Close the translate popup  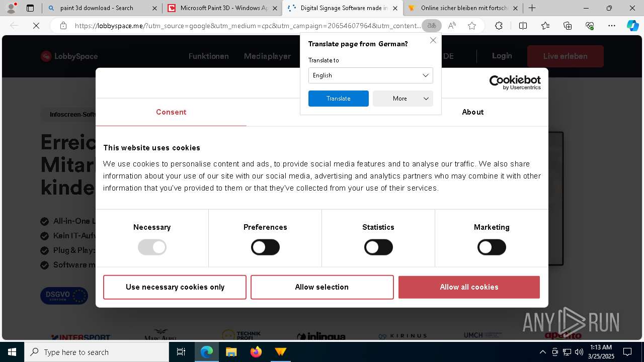click(x=433, y=40)
